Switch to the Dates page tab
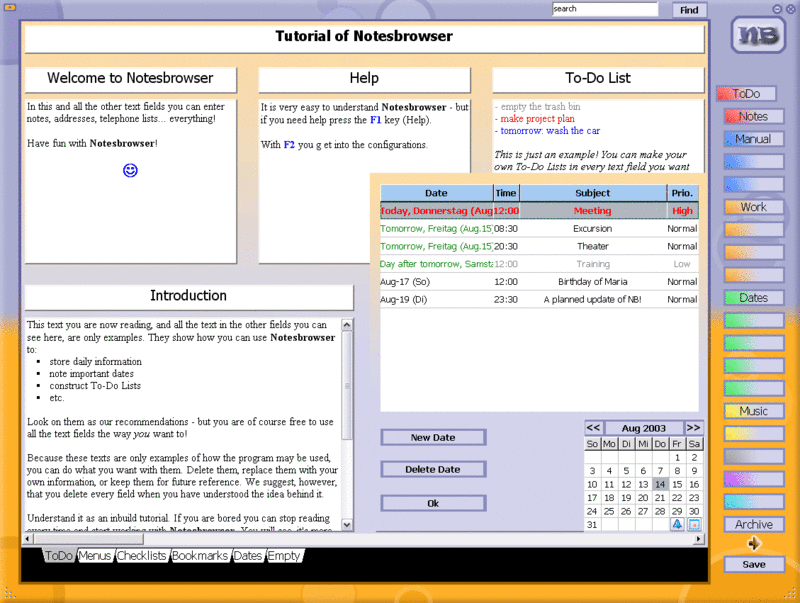This screenshot has height=603, width=800. tap(247, 556)
